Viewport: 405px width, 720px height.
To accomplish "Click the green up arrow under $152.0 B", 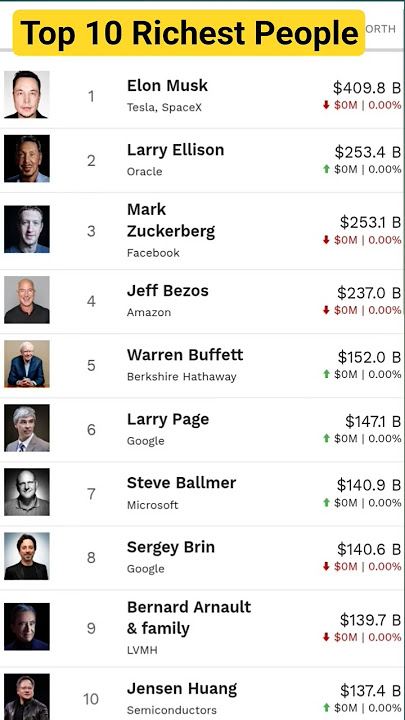I will [x=326, y=374].
